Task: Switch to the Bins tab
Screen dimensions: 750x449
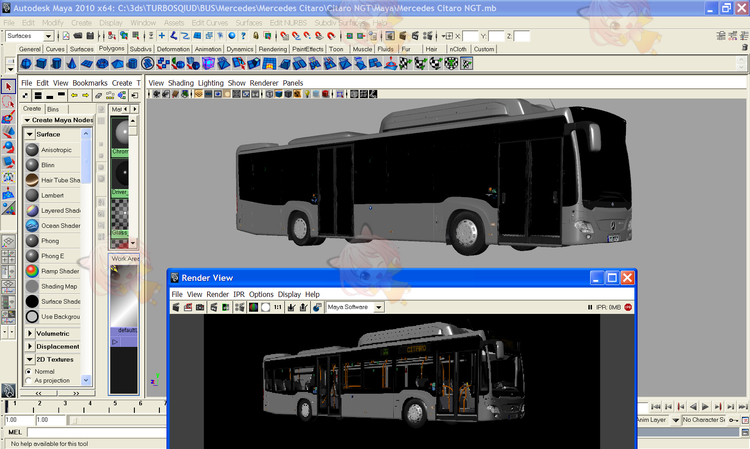Action: [x=53, y=109]
